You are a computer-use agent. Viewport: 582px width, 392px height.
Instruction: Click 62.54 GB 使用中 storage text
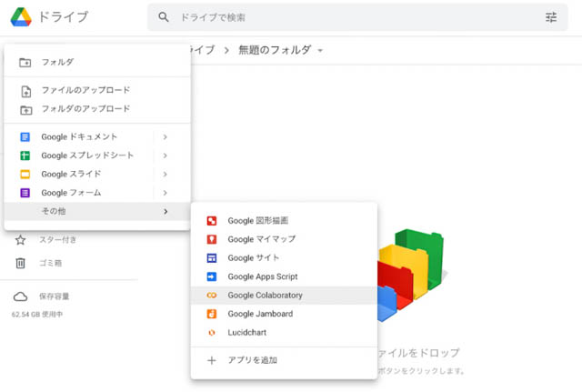(x=37, y=315)
